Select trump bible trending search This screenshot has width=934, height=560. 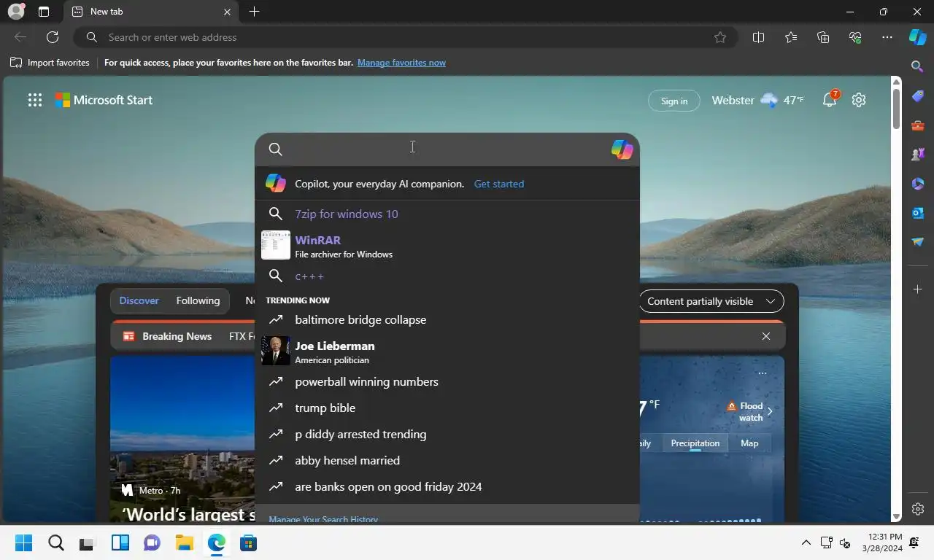(447, 408)
